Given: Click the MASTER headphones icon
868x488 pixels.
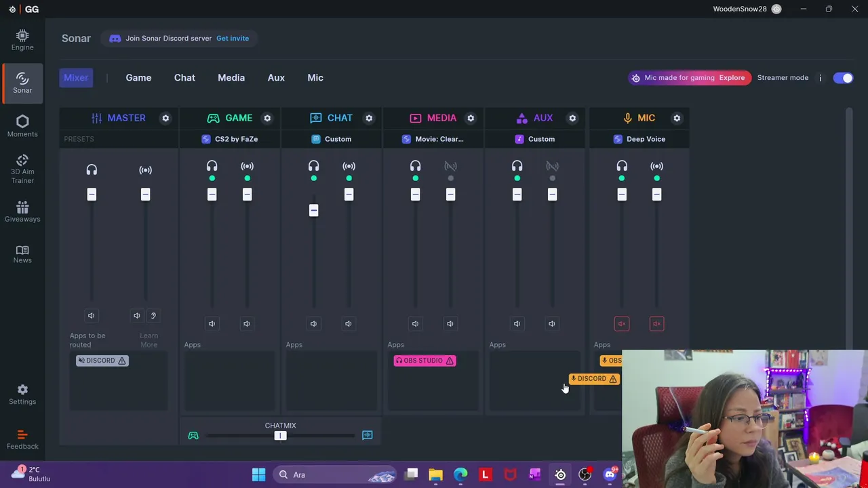Looking at the screenshot, I should coord(92,169).
